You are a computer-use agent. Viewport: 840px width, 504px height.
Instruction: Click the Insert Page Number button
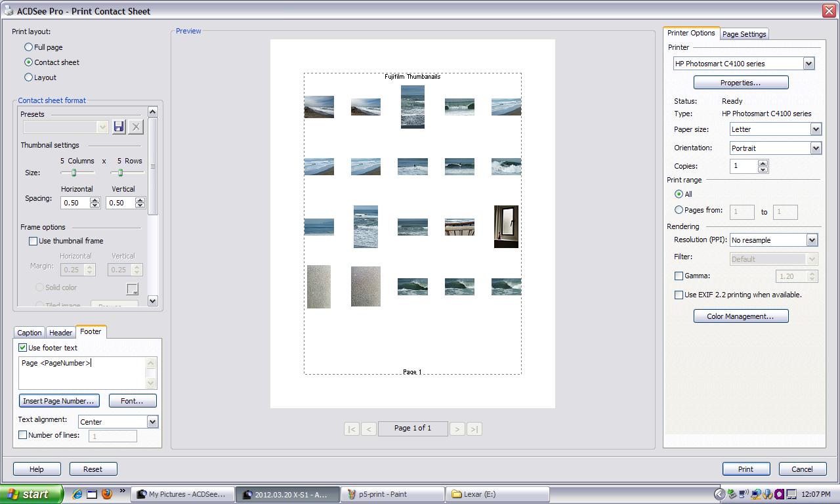pos(59,401)
